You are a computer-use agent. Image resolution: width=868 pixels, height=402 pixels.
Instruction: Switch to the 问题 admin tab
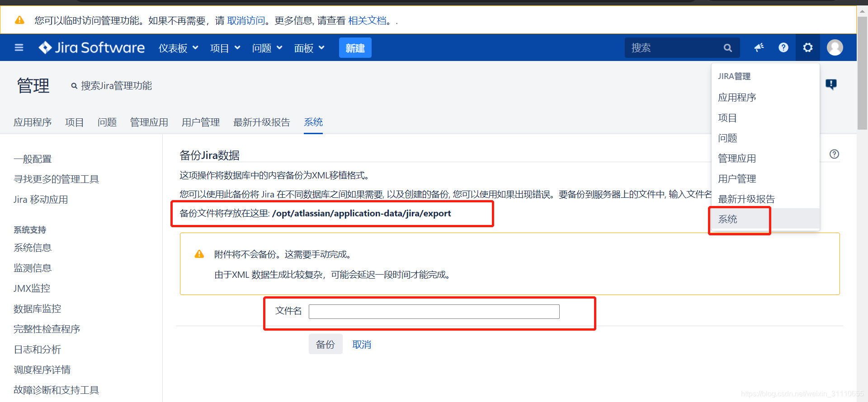pyautogui.click(x=107, y=122)
